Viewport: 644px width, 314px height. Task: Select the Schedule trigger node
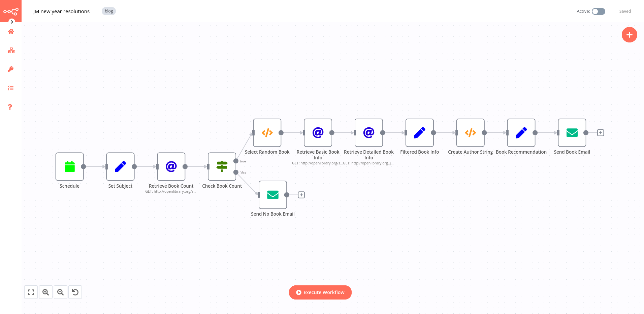click(69, 166)
